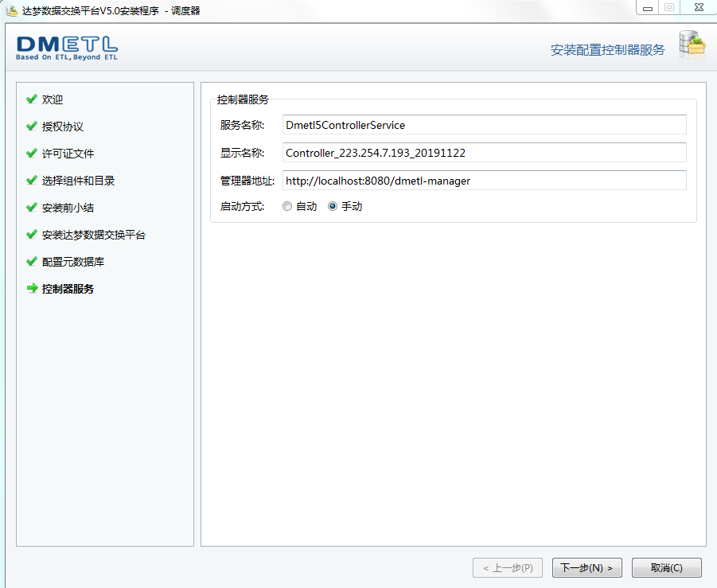The height and width of the screenshot is (588, 717).
Task: Proceed with the 下一步(N) button
Action: coord(586,568)
